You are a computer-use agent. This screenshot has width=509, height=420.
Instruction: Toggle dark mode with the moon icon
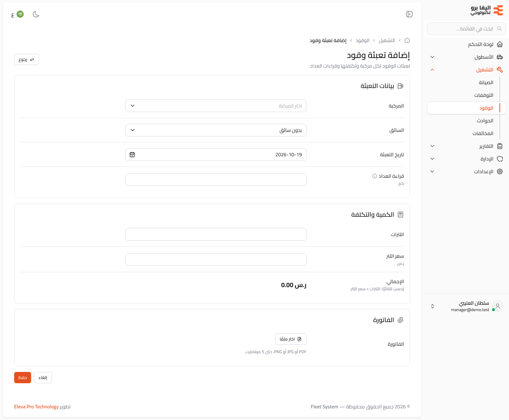(x=36, y=14)
